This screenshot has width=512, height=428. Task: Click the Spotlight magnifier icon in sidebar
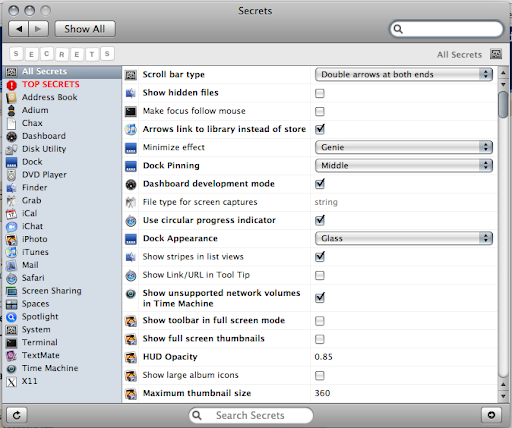[11, 317]
